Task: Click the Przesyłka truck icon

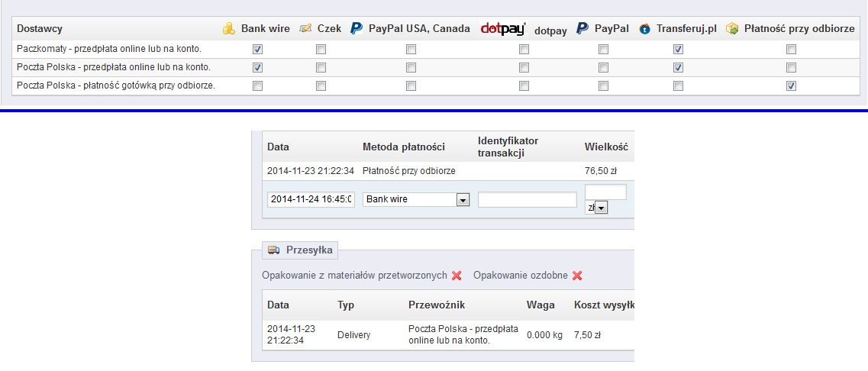Action: point(273,250)
